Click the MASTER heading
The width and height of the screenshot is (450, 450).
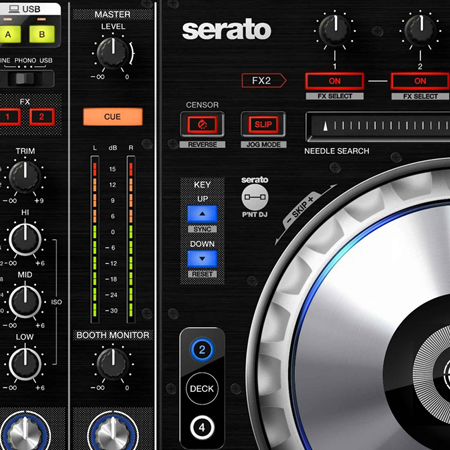[x=112, y=14]
